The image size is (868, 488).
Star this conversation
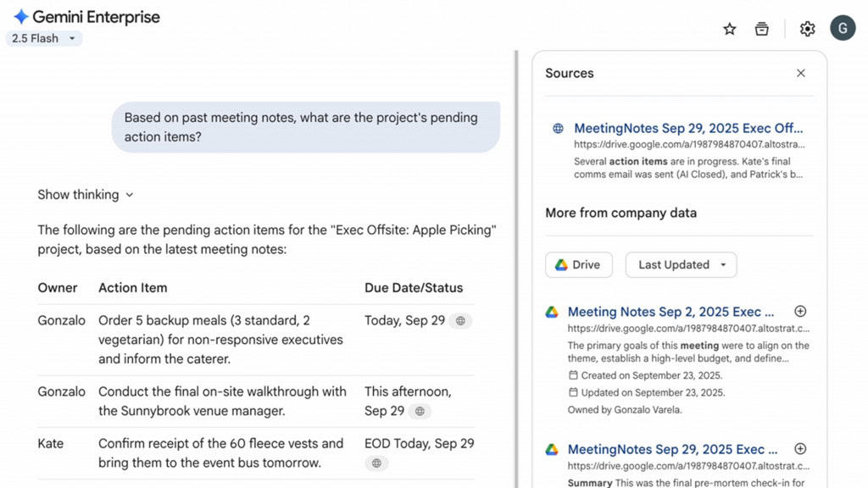(x=729, y=29)
